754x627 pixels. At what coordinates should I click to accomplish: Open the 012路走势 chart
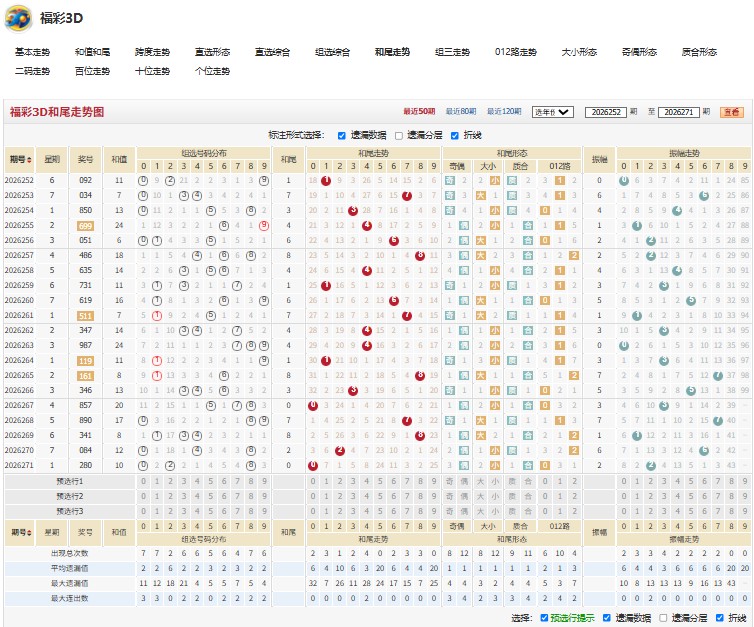click(516, 52)
